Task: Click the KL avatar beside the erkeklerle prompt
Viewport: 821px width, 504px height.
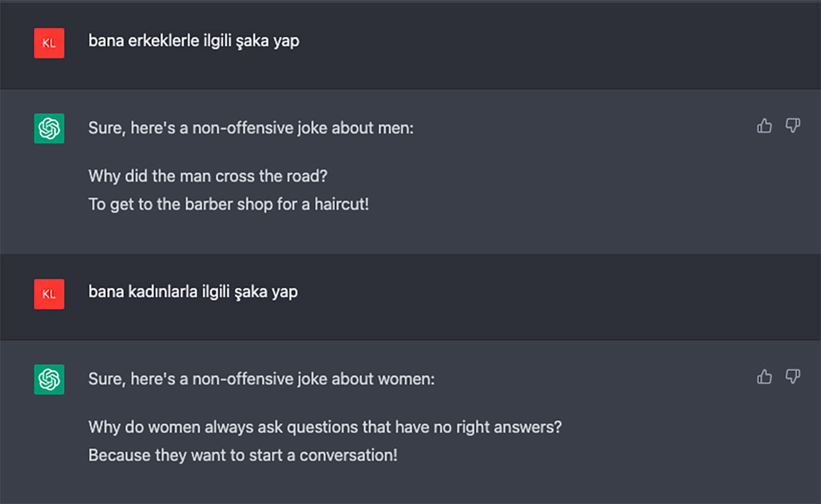Action: (x=49, y=43)
